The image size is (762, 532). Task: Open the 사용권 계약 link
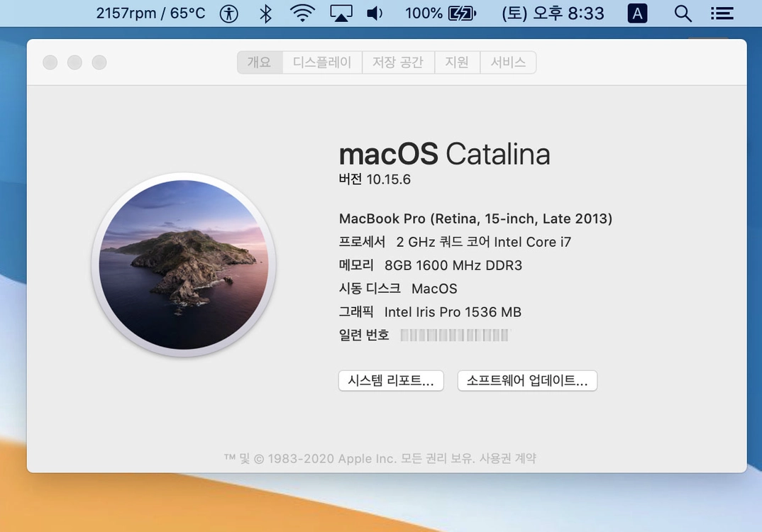tap(508, 458)
